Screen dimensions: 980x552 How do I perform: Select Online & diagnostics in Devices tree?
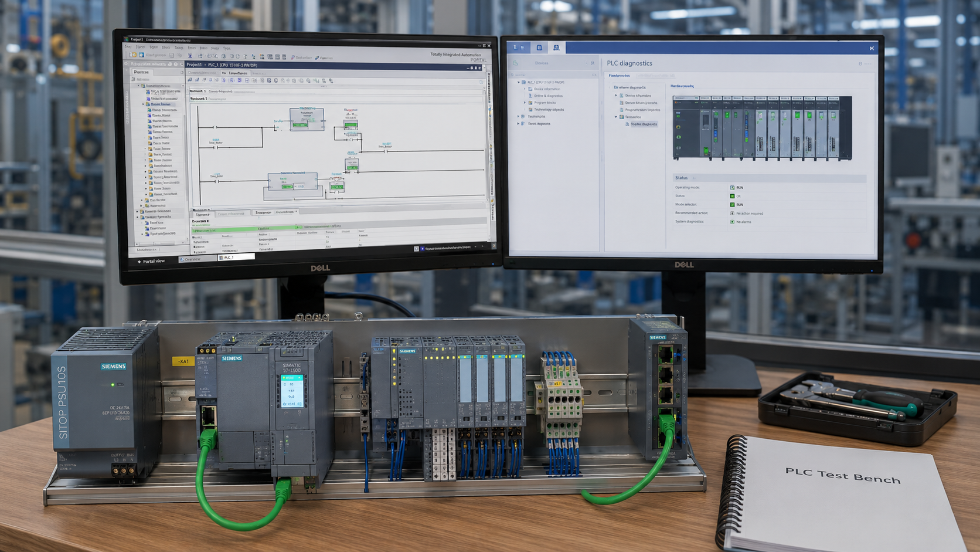[x=548, y=96]
